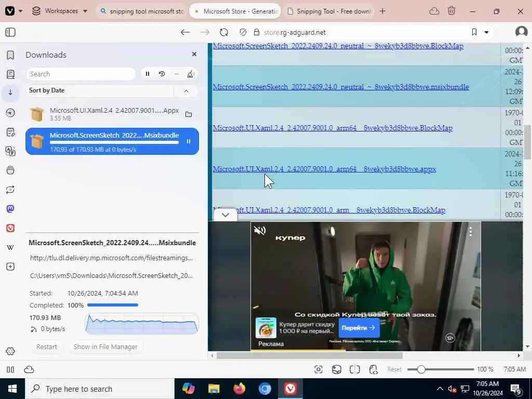Click Show in File Manager button
Viewport: 532px width, 399px height.
point(105,347)
